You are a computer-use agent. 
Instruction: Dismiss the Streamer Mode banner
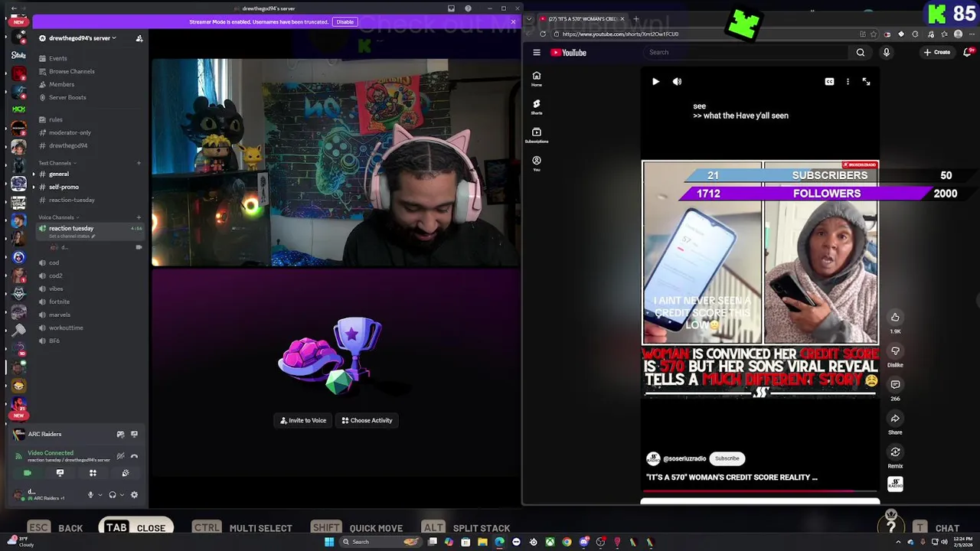513,21
